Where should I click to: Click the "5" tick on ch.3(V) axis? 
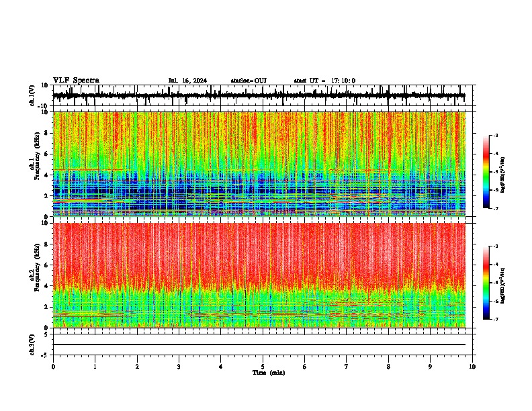click(47, 334)
